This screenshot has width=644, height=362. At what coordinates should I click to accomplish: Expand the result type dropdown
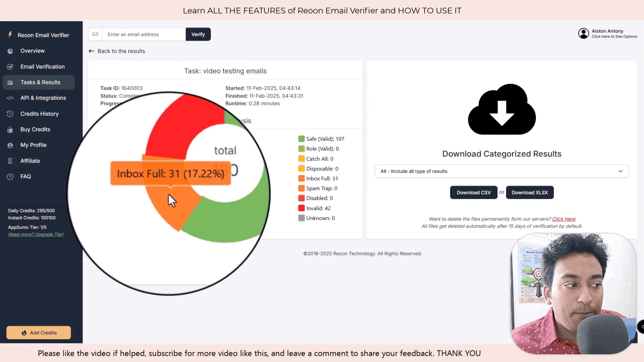point(502,171)
